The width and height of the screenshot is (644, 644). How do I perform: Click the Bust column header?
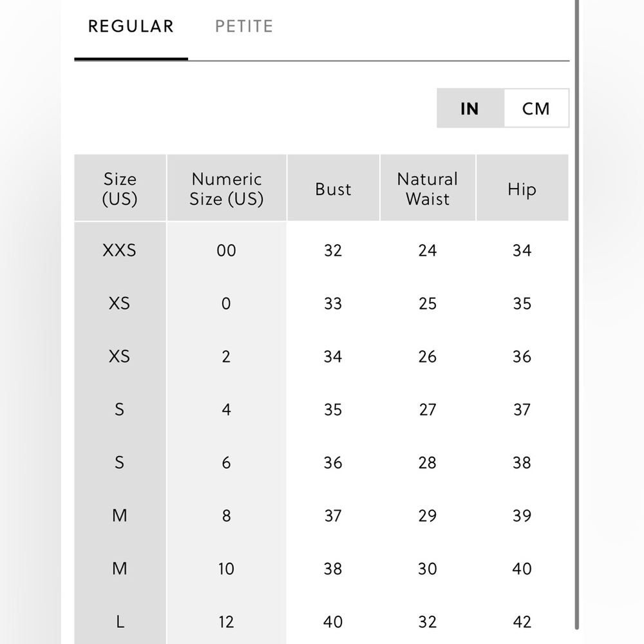333,189
